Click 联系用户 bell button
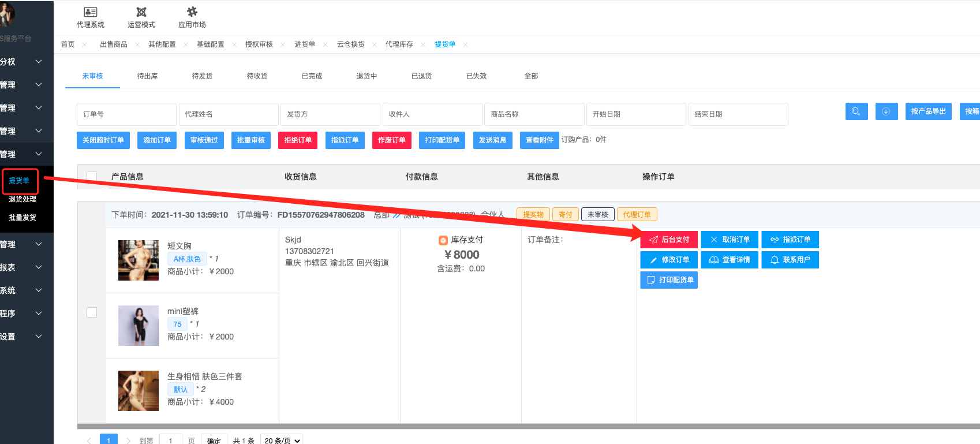Viewport: 980px width, 444px height. pos(790,260)
